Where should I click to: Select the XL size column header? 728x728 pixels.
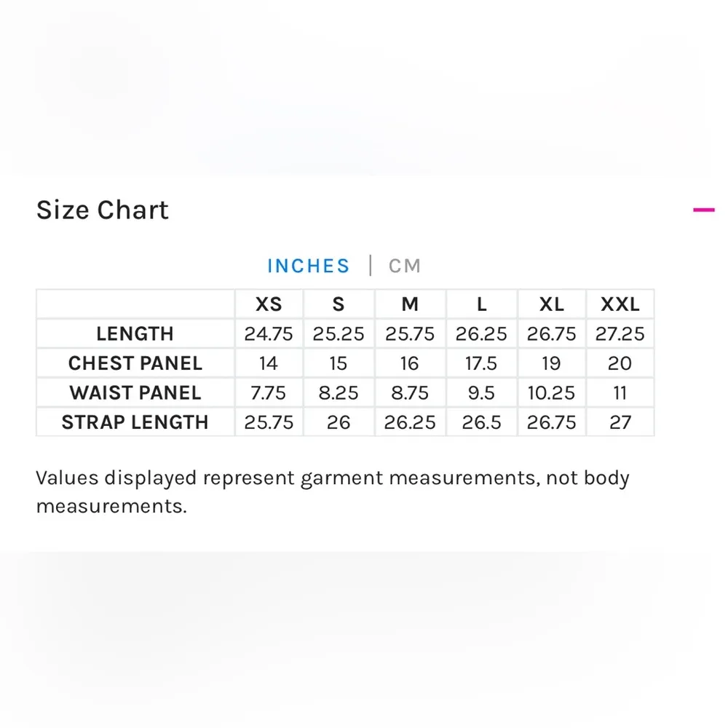pos(551,304)
